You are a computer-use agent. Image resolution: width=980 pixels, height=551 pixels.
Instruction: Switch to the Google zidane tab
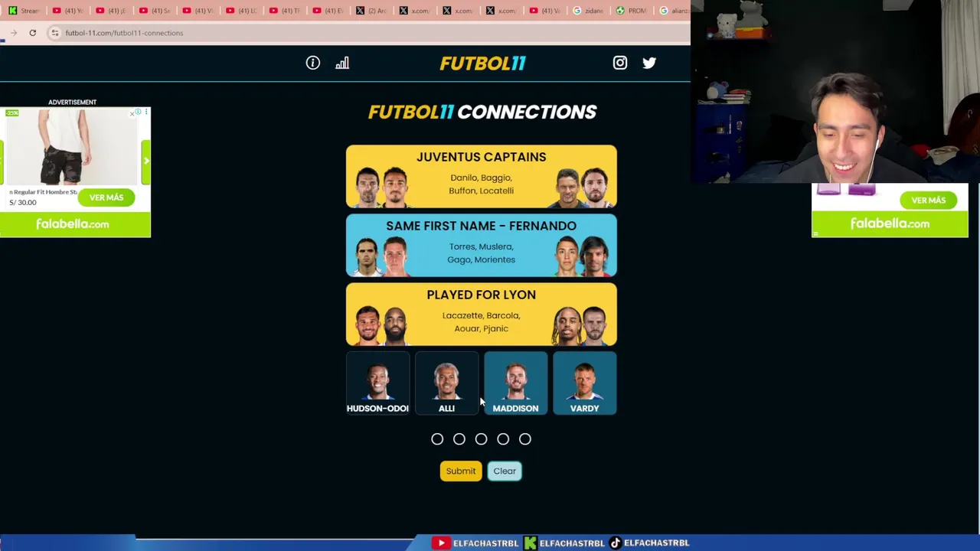[x=590, y=11]
